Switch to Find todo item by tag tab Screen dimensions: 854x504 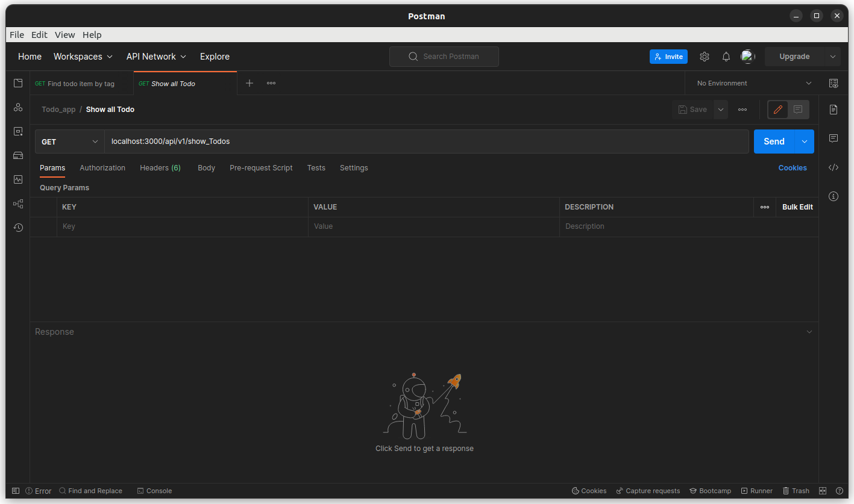(x=81, y=84)
